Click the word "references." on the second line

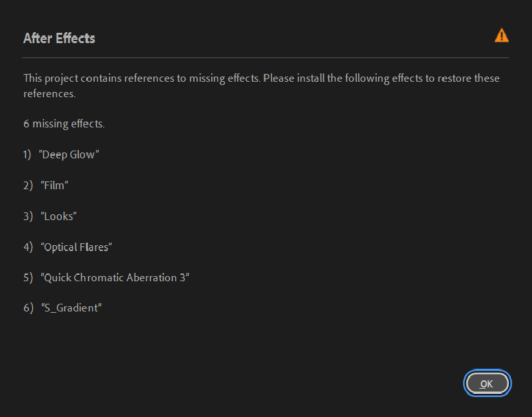tap(50, 94)
